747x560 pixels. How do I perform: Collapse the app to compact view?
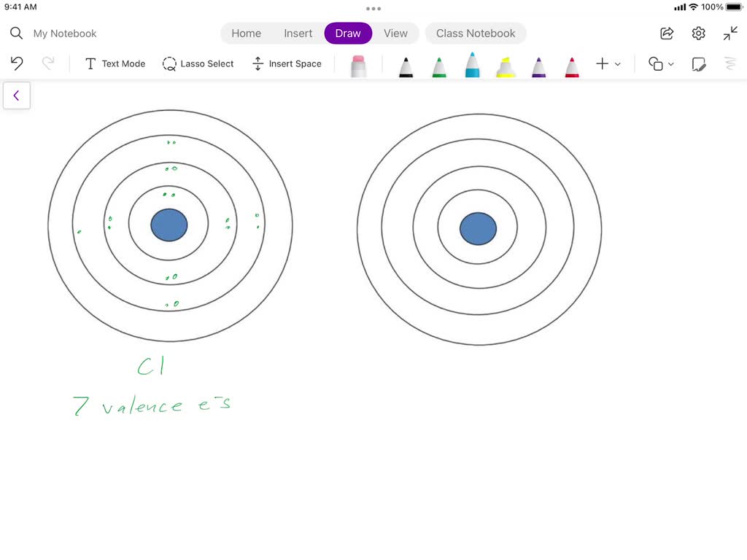[730, 33]
